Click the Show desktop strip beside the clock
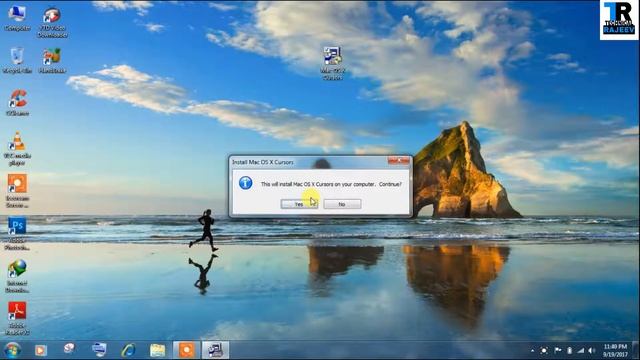The height and width of the screenshot is (360, 640). pos(636,351)
